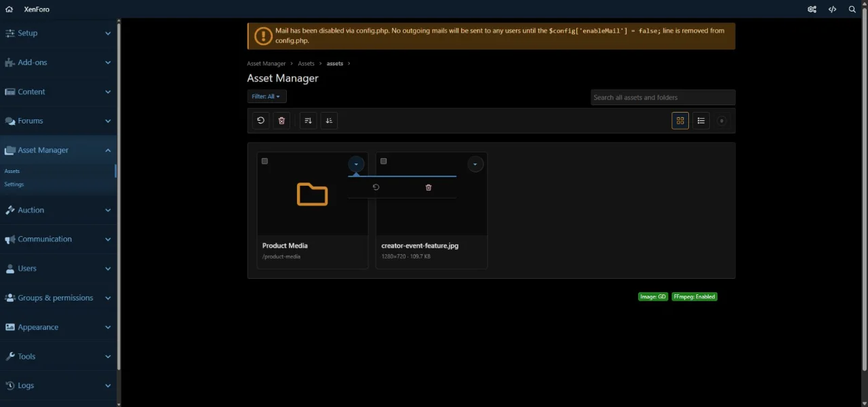
Task: Click the Communication megaphone icon
Action: pos(10,239)
